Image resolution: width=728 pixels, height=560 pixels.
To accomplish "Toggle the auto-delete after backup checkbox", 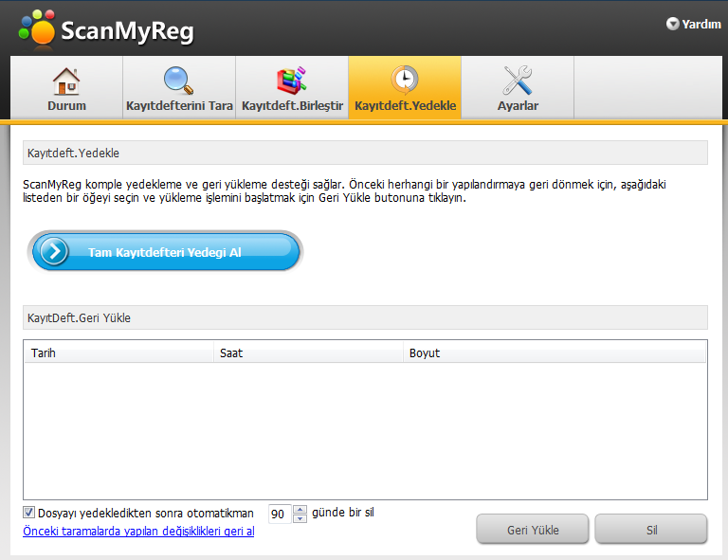I will pos(29,513).
